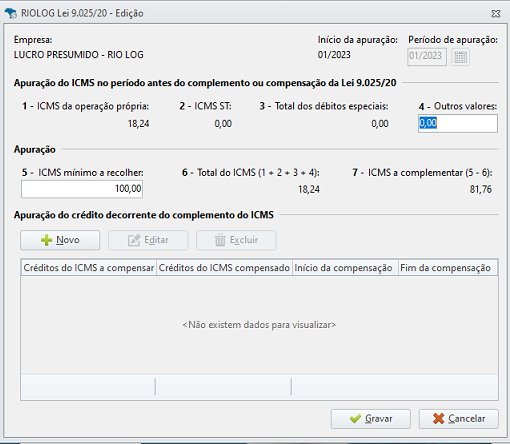510x444 pixels.
Task: Click the grid footer summary row
Action: [x=259, y=387]
